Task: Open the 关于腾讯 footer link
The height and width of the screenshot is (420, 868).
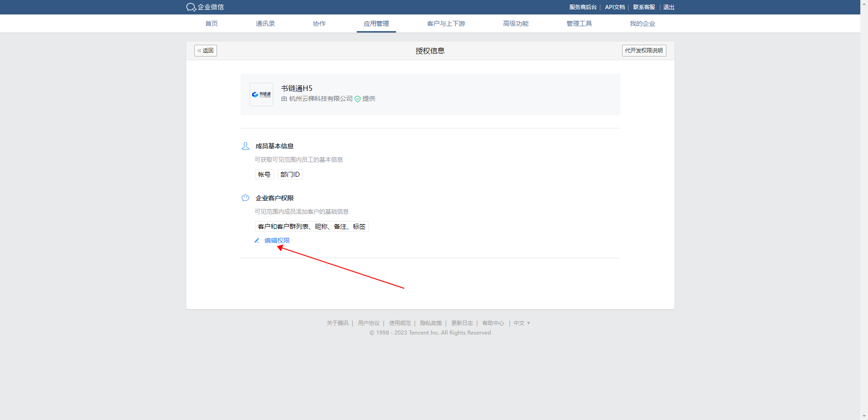Action: pos(338,323)
